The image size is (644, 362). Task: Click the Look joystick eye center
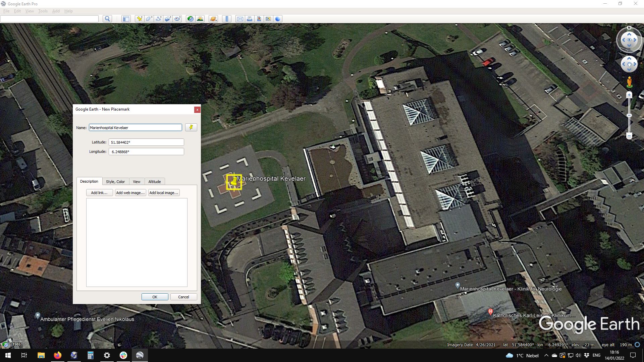(x=629, y=40)
